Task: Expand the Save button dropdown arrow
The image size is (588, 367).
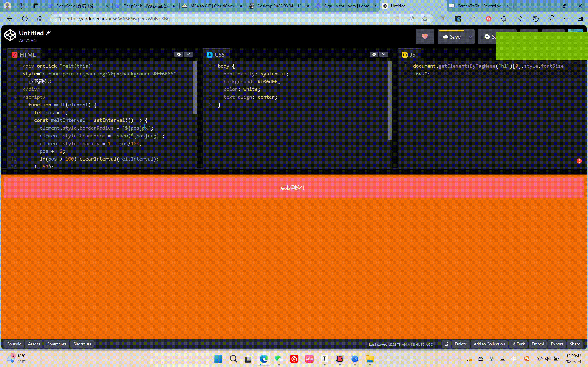Action: (470, 36)
